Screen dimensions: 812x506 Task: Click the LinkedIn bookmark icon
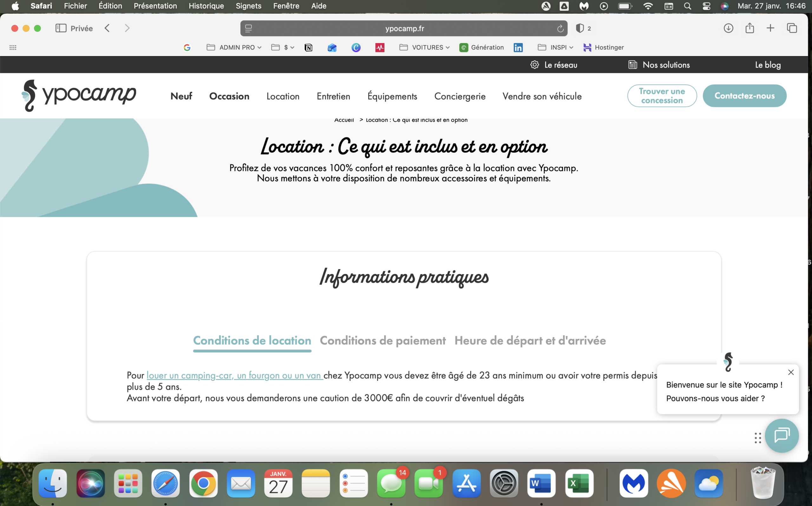(518, 48)
